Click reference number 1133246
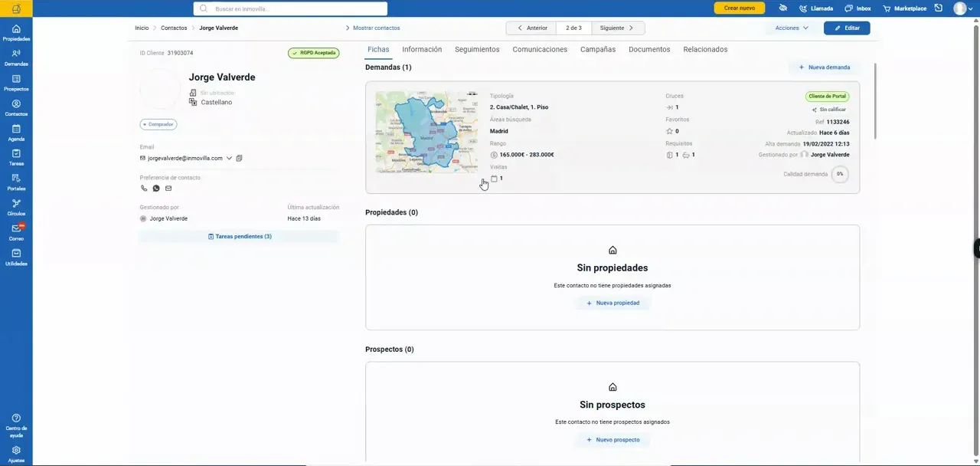The image size is (980, 466). pos(838,122)
